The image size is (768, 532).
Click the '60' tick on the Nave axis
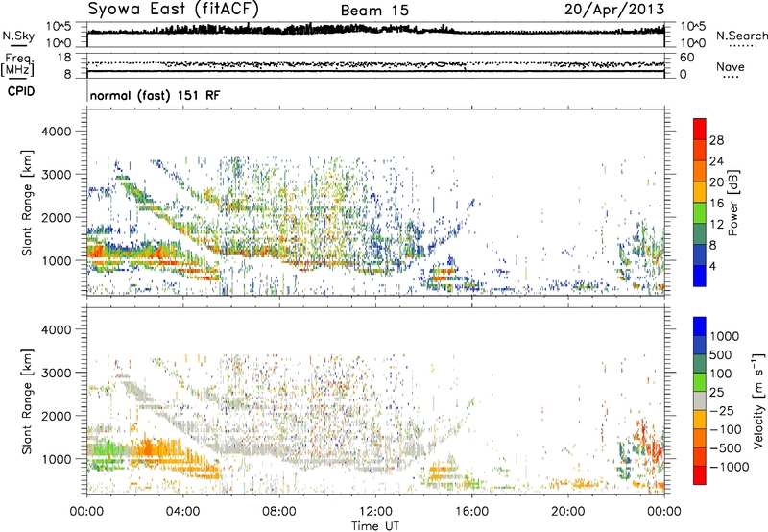686,58
